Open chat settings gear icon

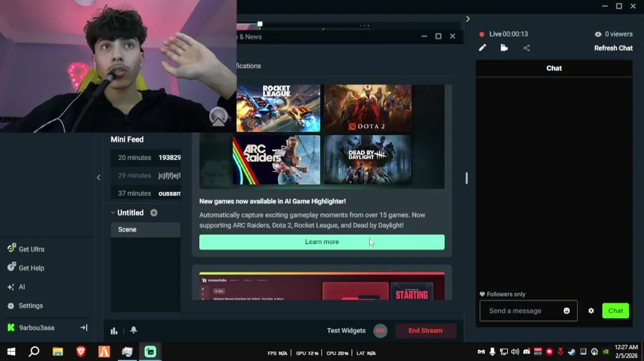pos(591,311)
